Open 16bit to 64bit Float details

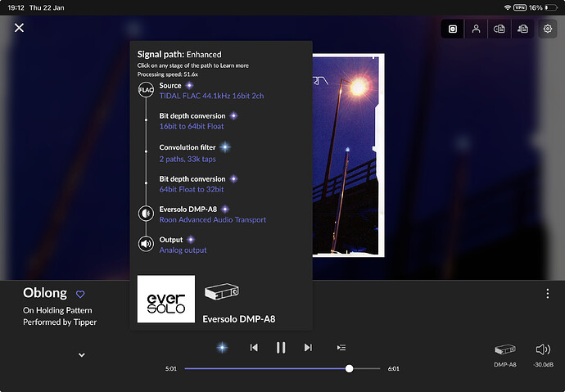(x=192, y=126)
